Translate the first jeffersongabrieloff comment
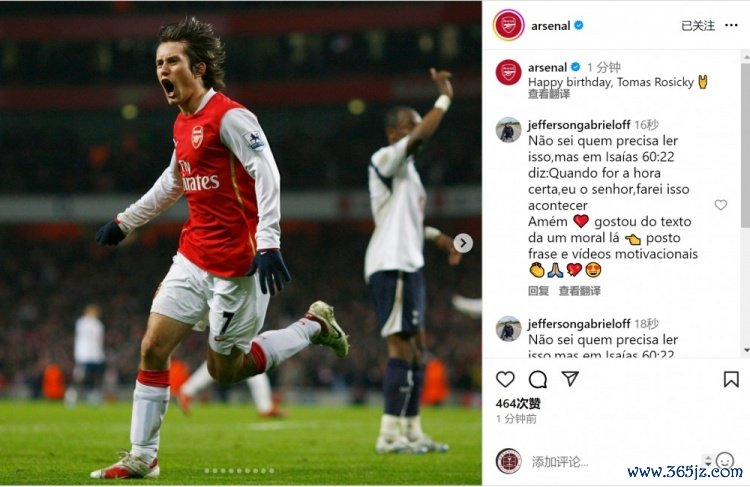750x487 pixels. click(580, 291)
